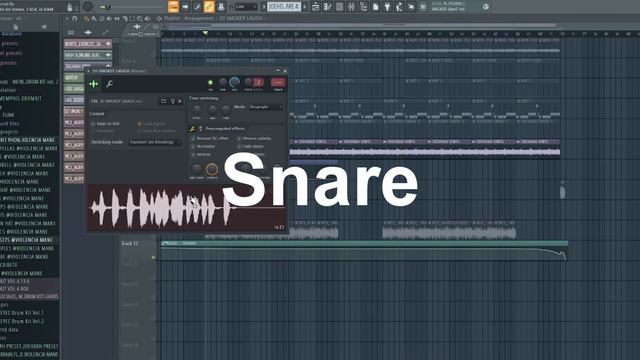Toggle the Fade stereo option
This screenshot has height=360, width=640.
pos(240,146)
